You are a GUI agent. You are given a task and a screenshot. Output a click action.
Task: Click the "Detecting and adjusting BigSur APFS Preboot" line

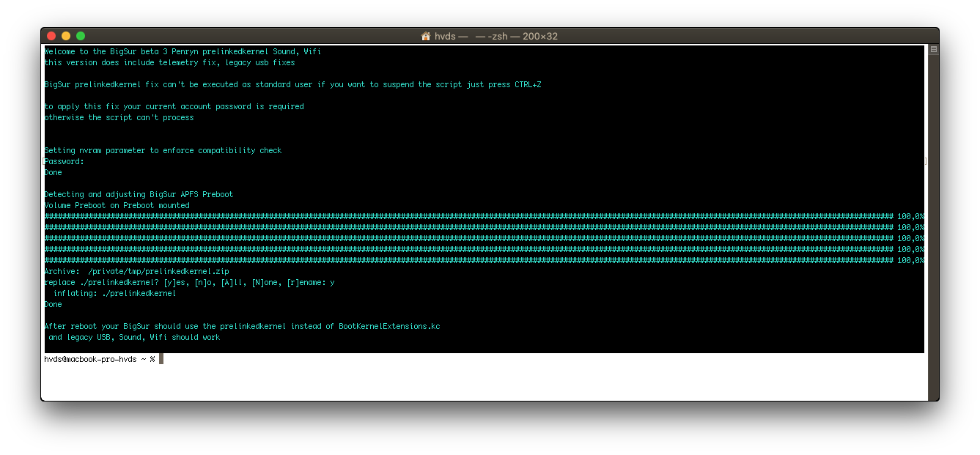(139, 194)
